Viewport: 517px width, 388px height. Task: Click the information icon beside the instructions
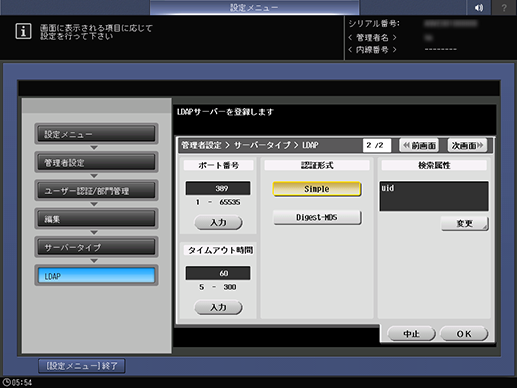[23, 31]
